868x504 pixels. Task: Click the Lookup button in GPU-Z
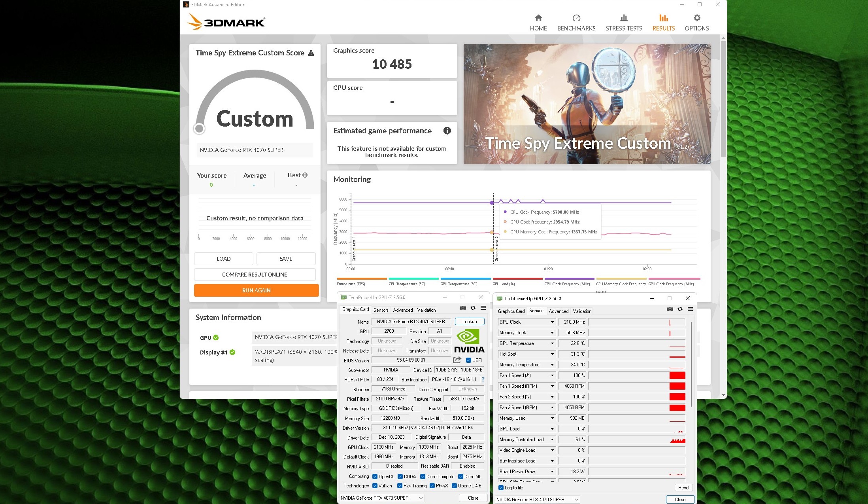[469, 322]
